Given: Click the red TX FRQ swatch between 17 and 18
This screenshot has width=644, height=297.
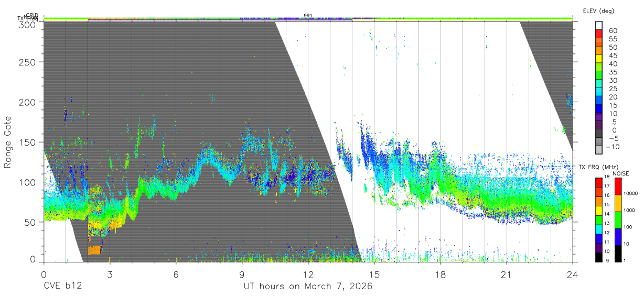Looking at the screenshot, I should point(599,182).
